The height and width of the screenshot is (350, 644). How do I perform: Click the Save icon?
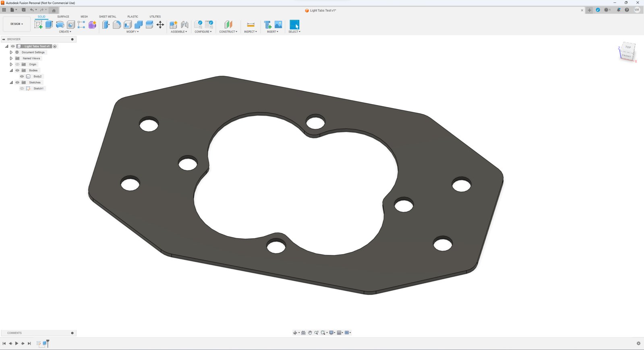[x=23, y=10]
